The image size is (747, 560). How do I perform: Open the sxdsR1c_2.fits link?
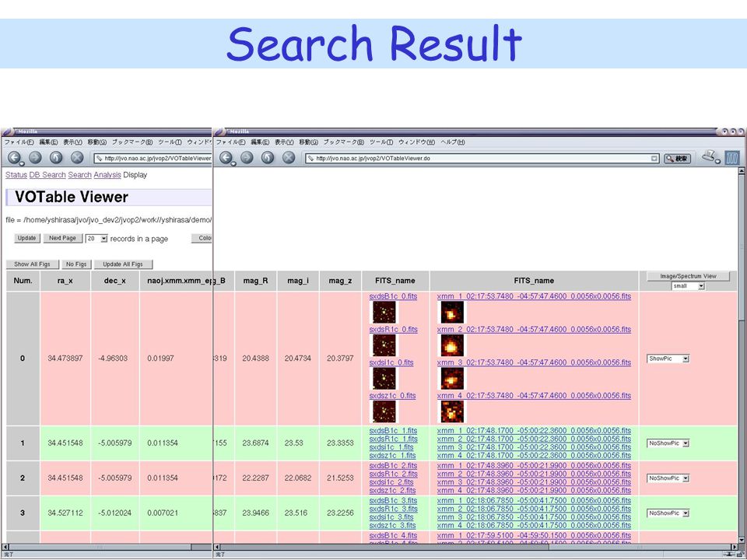(394, 474)
